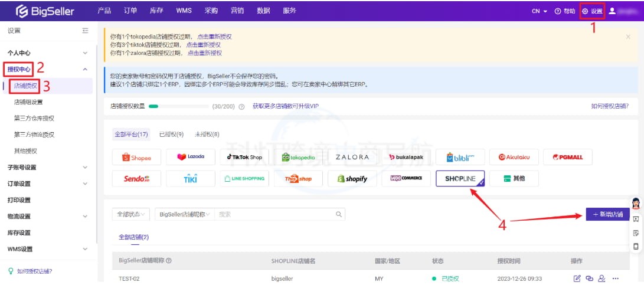Select the 其他 platform tile
This screenshot has height=295, width=644.
(514, 179)
